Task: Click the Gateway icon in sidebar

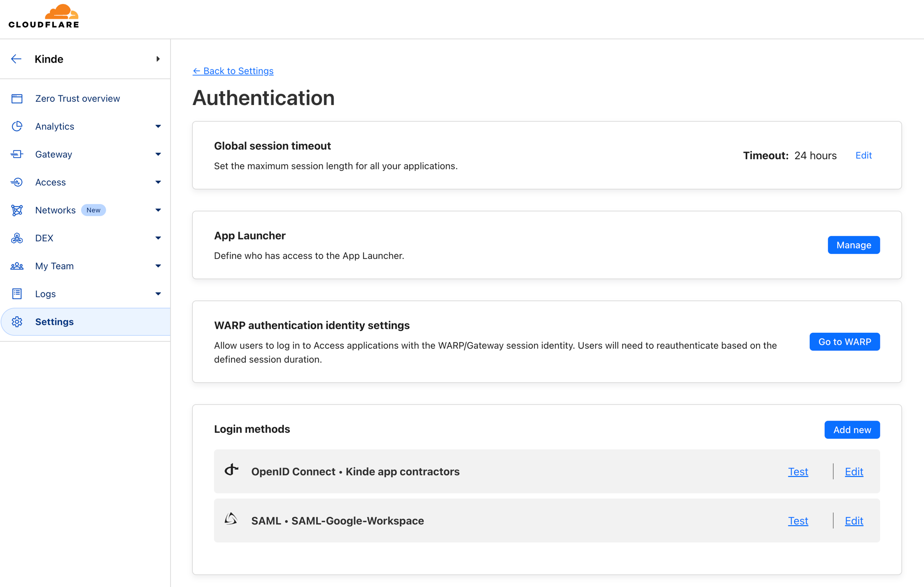Action: [17, 154]
